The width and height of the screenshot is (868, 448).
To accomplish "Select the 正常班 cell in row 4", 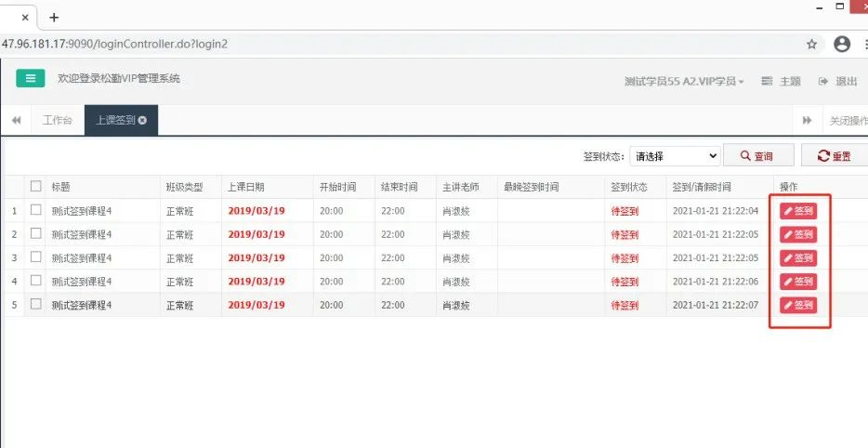I will (180, 282).
